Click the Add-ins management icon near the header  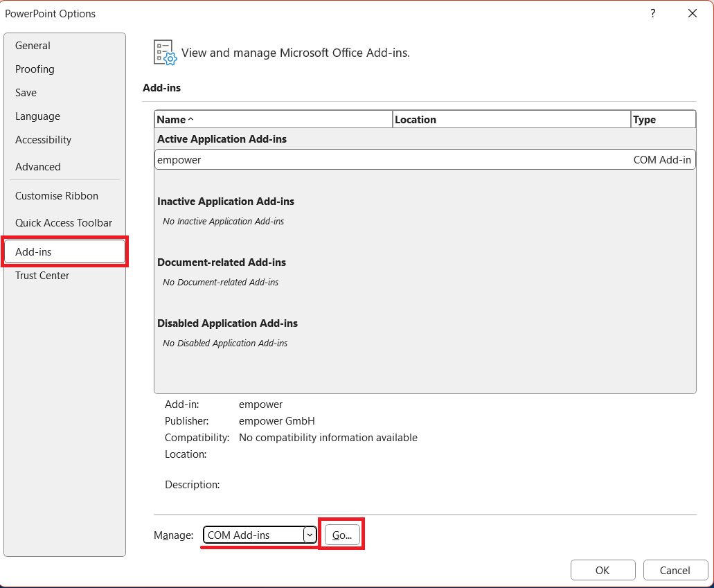164,52
